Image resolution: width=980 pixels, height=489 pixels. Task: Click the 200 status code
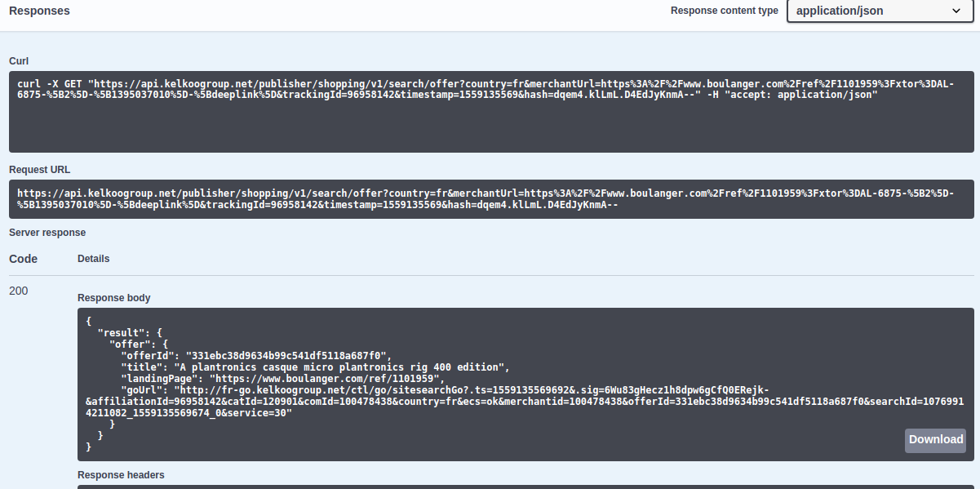[x=17, y=291]
